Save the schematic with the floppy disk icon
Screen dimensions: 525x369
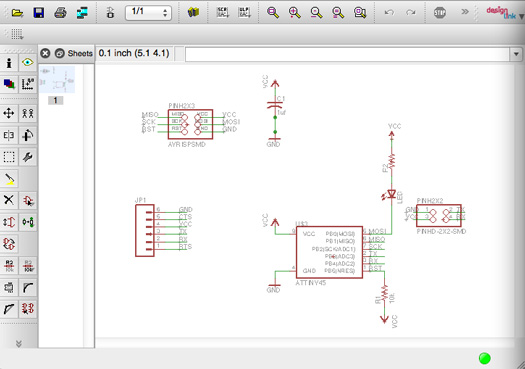[39, 13]
